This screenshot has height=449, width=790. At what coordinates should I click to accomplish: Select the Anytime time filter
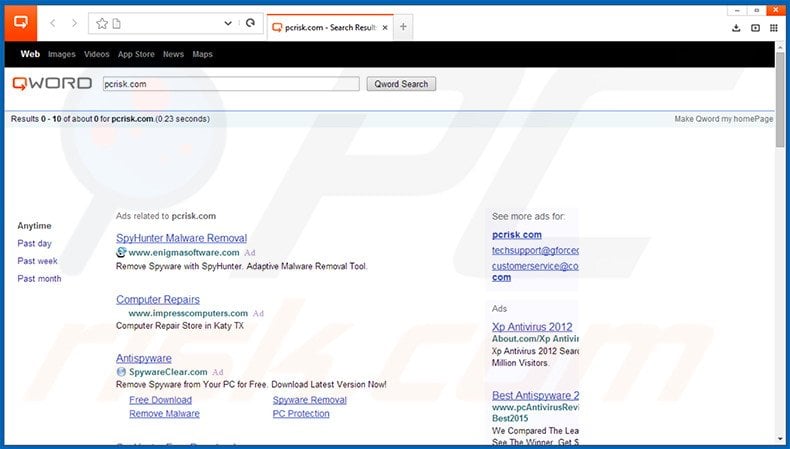click(x=34, y=226)
